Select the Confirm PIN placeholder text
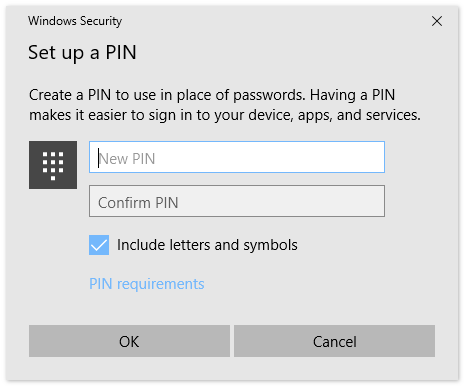This screenshot has height=386, width=464. point(138,203)
